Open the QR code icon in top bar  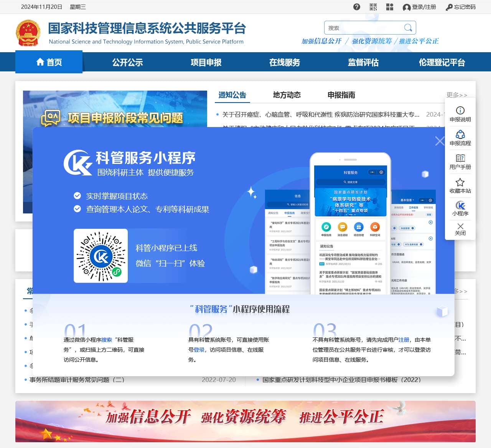click(x=373, y=7)
